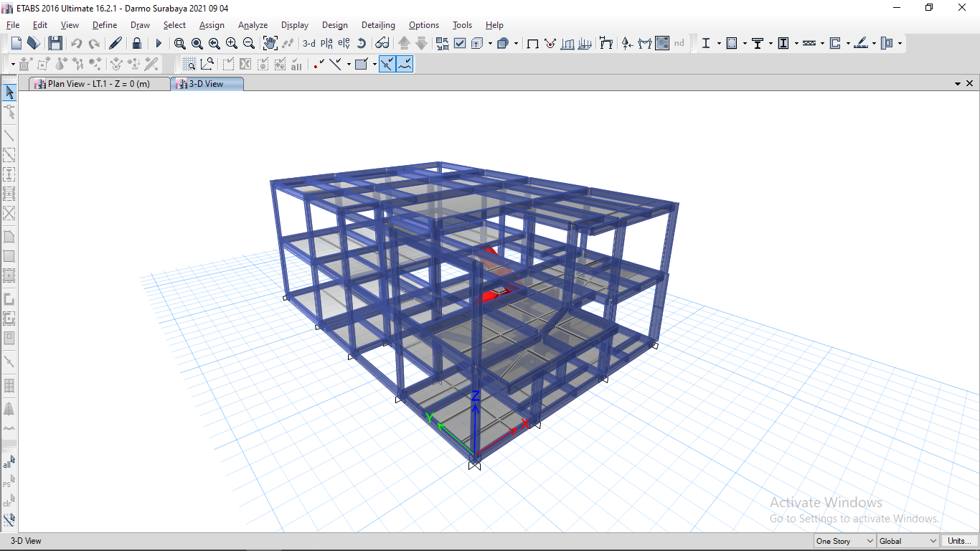Select the Pan hand tool
This screenshot has width=980, height=551.
point(270,43)
